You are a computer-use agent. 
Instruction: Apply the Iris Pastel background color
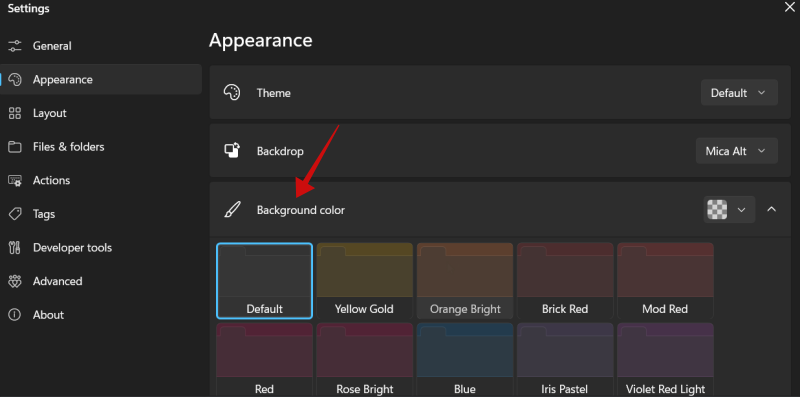[x=565, y=360]
